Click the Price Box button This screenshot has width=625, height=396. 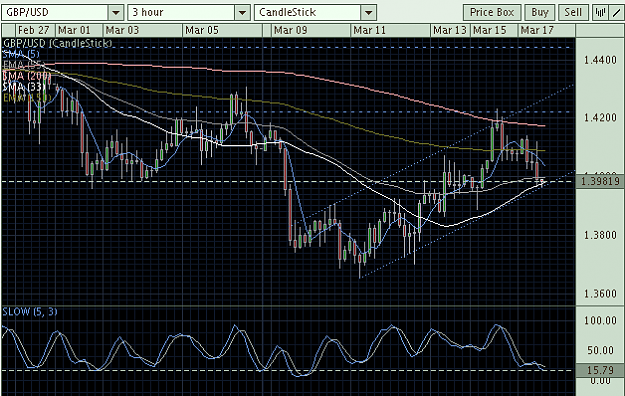coord(492,12)
